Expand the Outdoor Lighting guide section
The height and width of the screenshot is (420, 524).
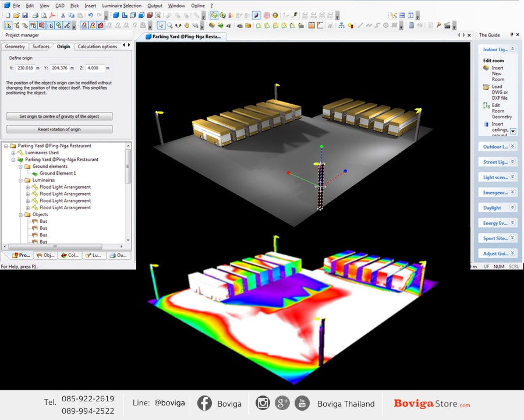(x=512, y=147)
